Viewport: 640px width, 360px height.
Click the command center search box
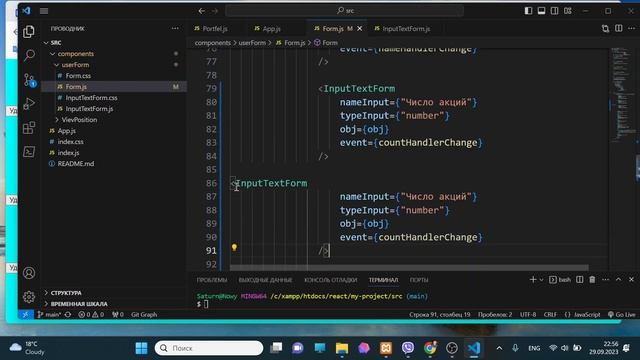344,11
